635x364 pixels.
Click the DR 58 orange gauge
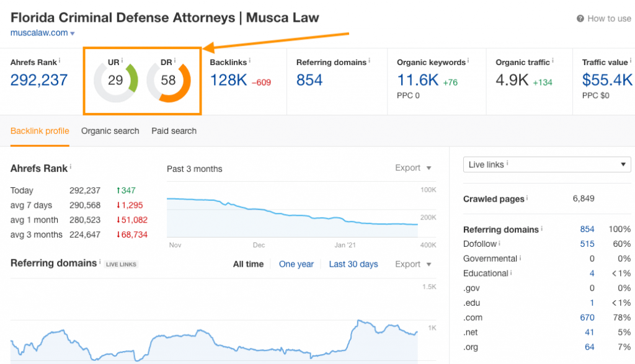tap(169, 81)
